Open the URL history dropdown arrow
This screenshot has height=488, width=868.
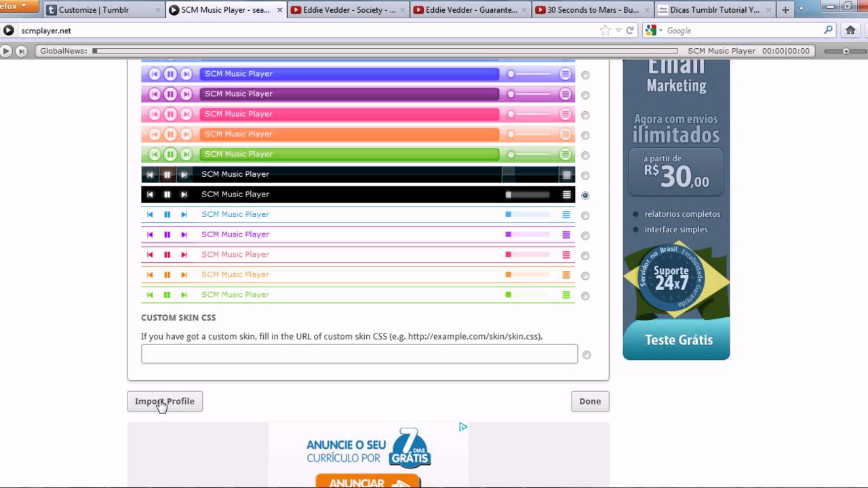coord(618,30)
